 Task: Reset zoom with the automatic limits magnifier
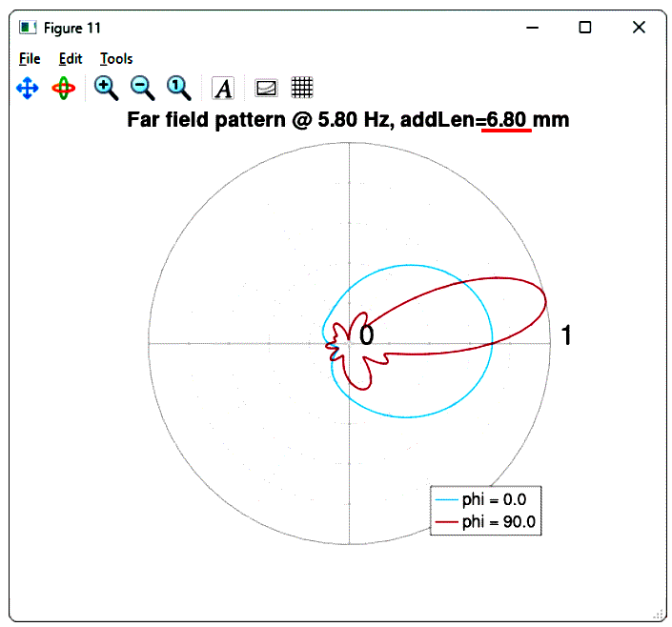tap(178, 88)
